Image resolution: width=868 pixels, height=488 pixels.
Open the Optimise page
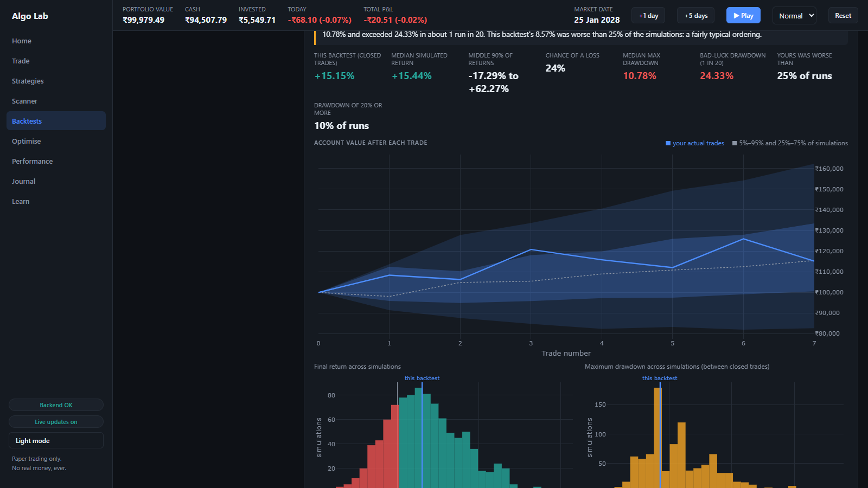pos(56,141)
